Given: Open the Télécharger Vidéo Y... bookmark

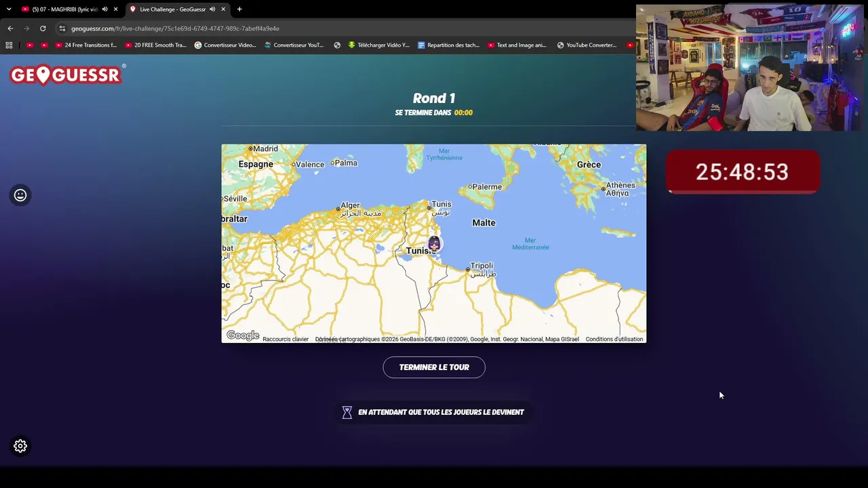Looking at the screenshot, I should coord(378,45).
